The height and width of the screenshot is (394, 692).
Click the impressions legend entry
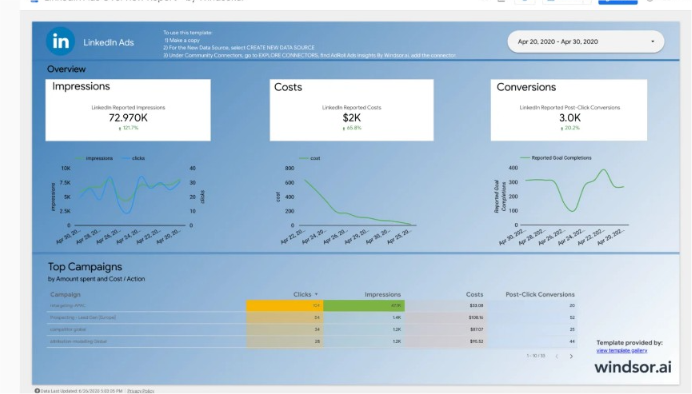[x=94, y=158]
